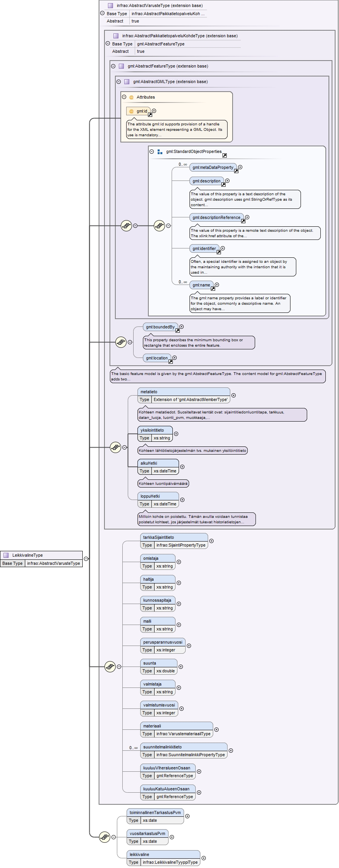Click arrow link icon on gml:StandardObjectProperties
This screenshot has height=868, width=339.
pyautogui.click(x=224, y=156)
